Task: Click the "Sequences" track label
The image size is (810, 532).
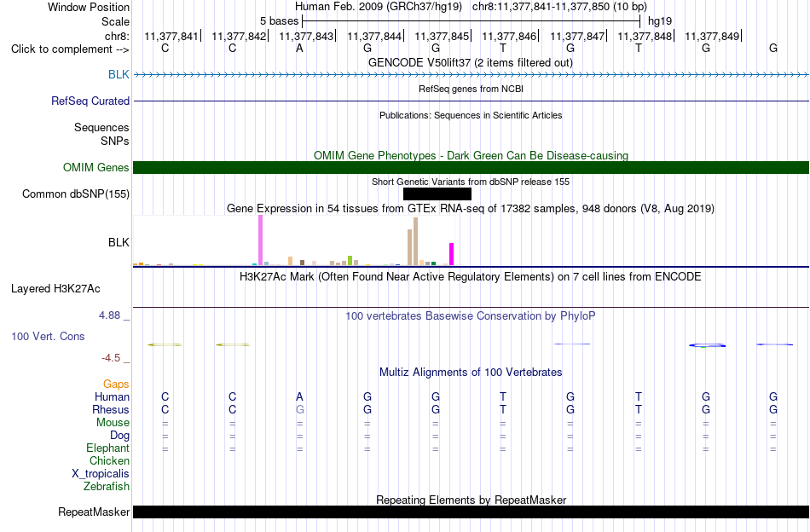Action: [x=101, y=128]
